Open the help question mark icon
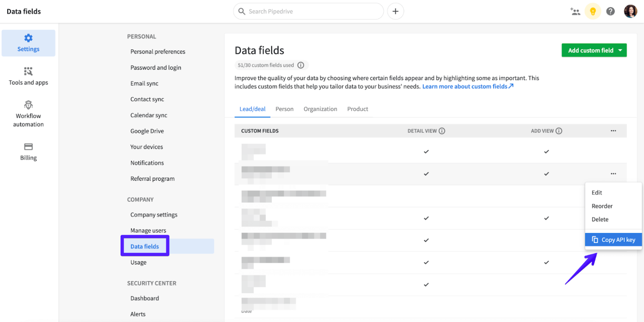The height and width of the screenshot is (322, 644). (610, 11)
